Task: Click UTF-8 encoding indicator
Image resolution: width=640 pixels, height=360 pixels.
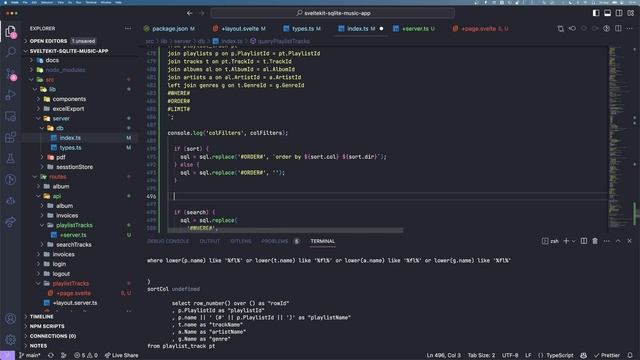Action: [x=510, y=356]
